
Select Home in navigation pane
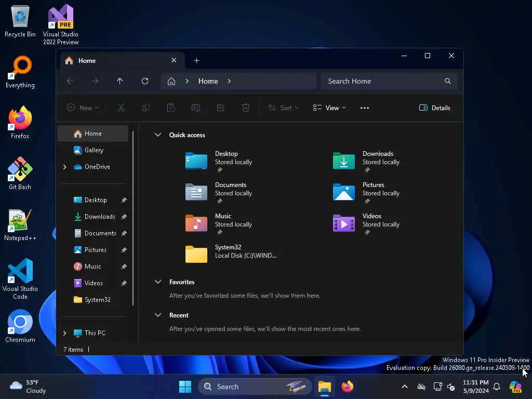coord(92,134)
